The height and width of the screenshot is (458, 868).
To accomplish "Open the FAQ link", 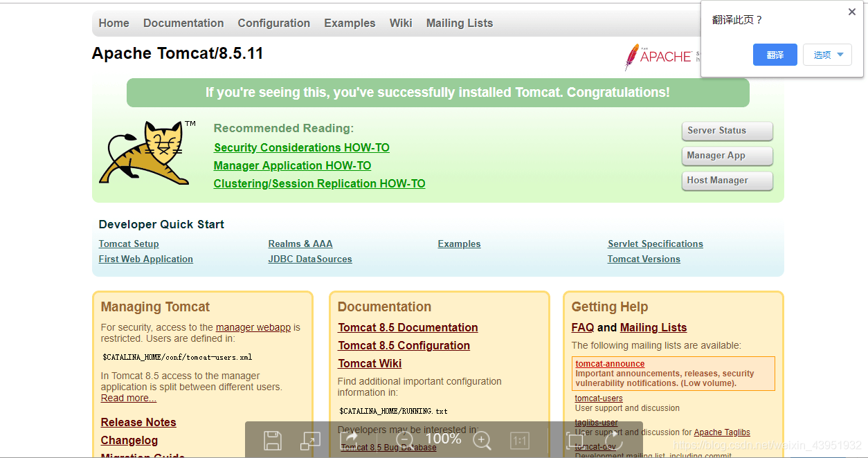I will click(583, 327).
